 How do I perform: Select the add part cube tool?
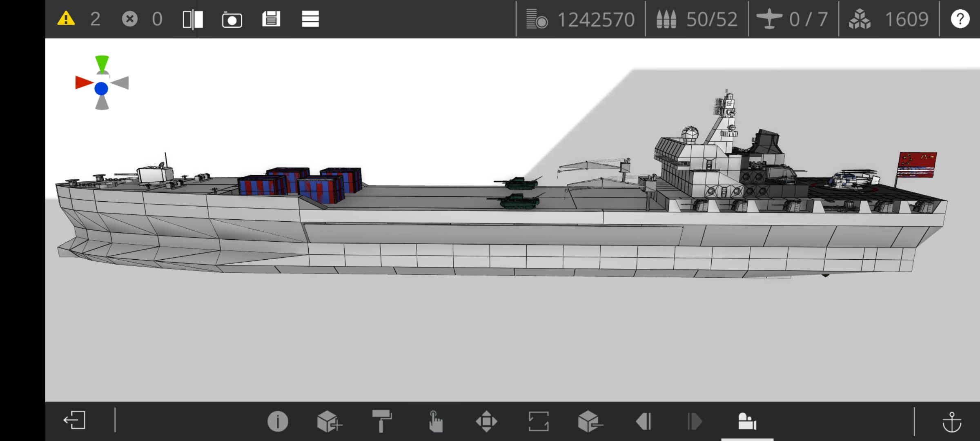(x=329, y=421)
